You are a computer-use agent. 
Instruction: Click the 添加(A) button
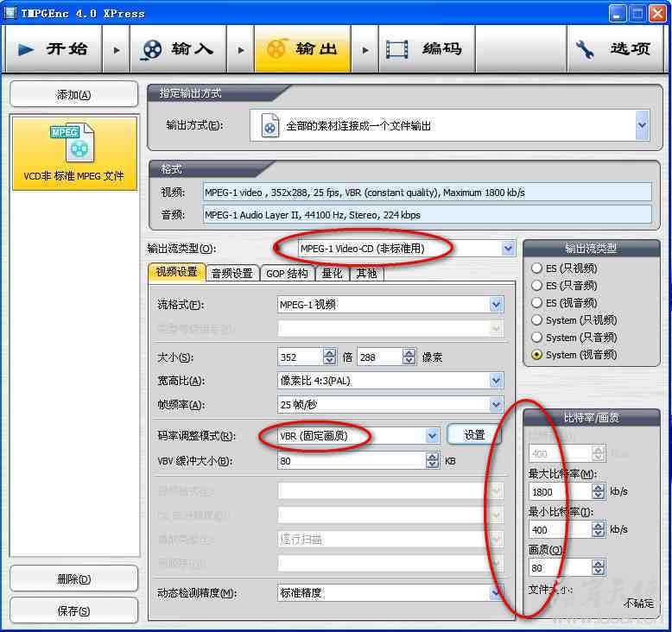tap(73, 94)
